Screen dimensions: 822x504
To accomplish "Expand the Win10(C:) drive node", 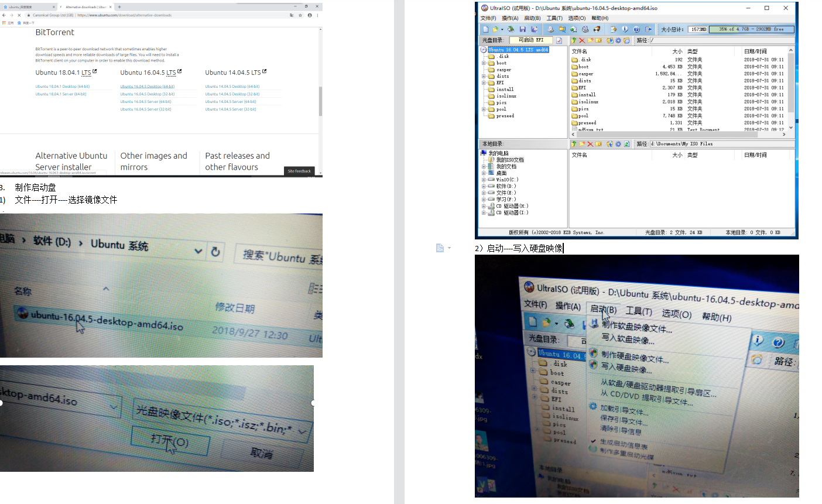I will click(484, 180).
